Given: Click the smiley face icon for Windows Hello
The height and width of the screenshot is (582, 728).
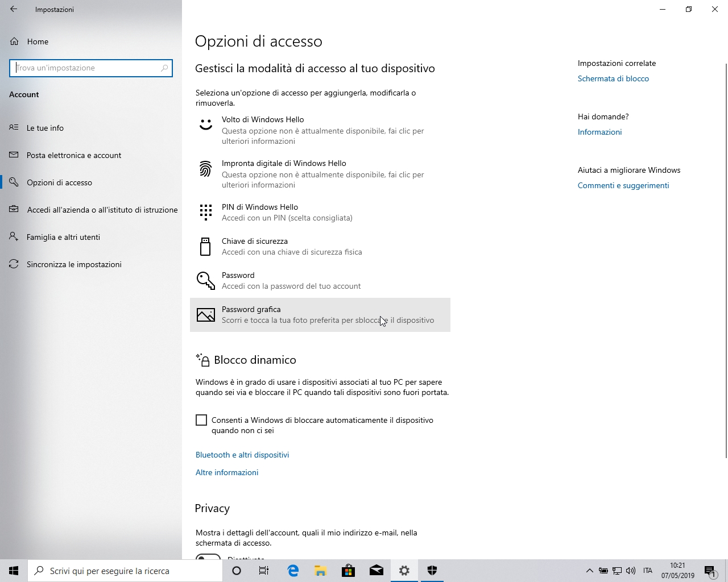Looking at the screenshot, I should pyautogui.click(x=205, y=123).
